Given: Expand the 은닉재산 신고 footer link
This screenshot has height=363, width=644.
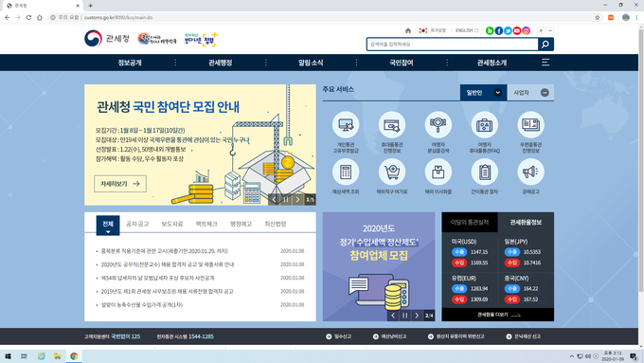Looking at the screenshot, I should point(524,336).
